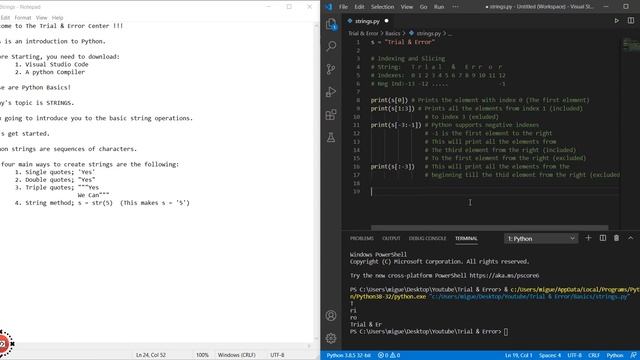The image size is (640, 360).
Task: Click the Notepad vertical scrollbar
Action: click(x=316, y=182)
